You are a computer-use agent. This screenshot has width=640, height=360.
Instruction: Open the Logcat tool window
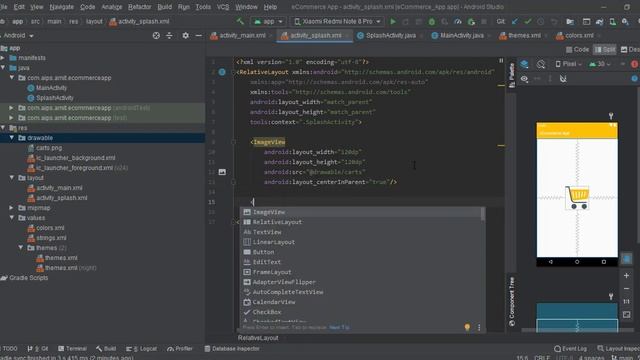pos(142,349)
